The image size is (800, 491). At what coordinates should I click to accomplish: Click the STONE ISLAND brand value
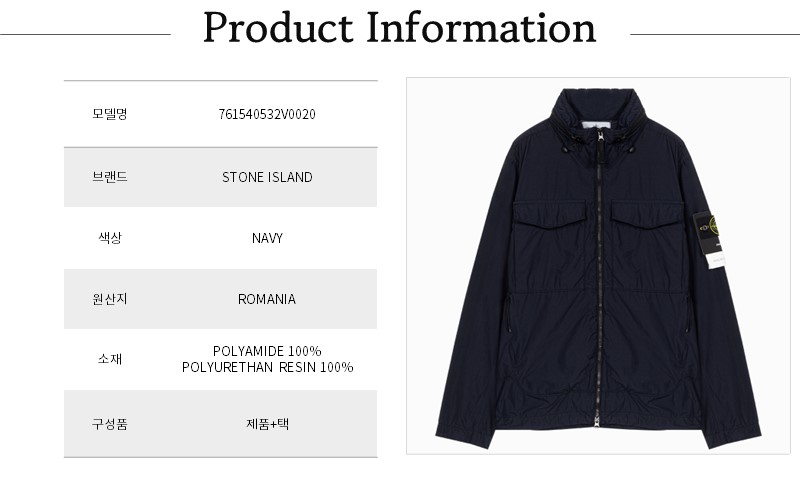click(267, 177)
